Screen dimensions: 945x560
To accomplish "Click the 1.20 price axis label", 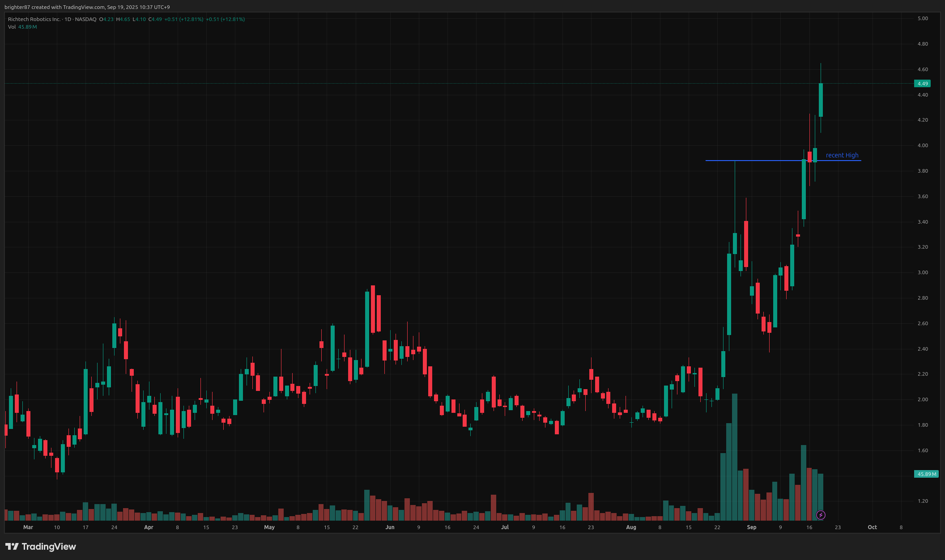I will [923, 501].
